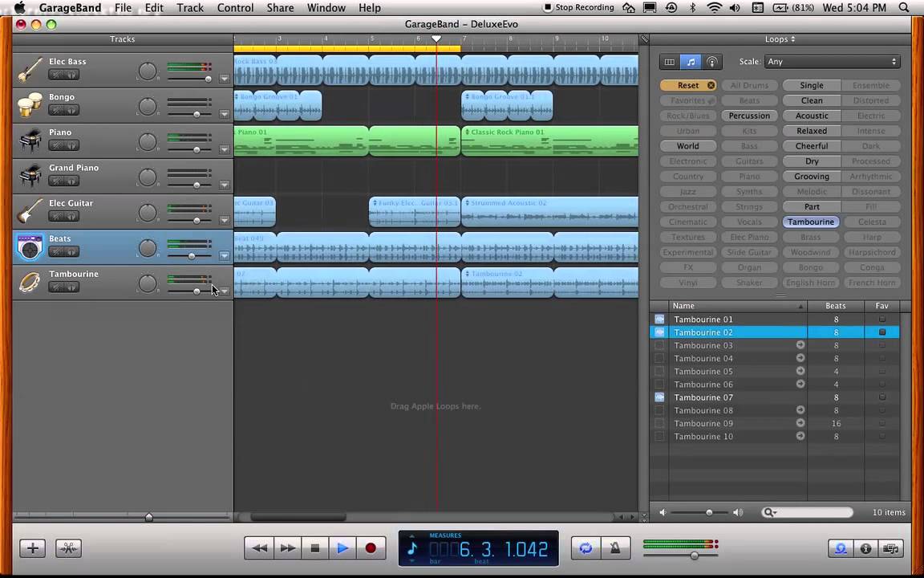
Task: Toggle the Loop Browser button
Action: (841, 548)
